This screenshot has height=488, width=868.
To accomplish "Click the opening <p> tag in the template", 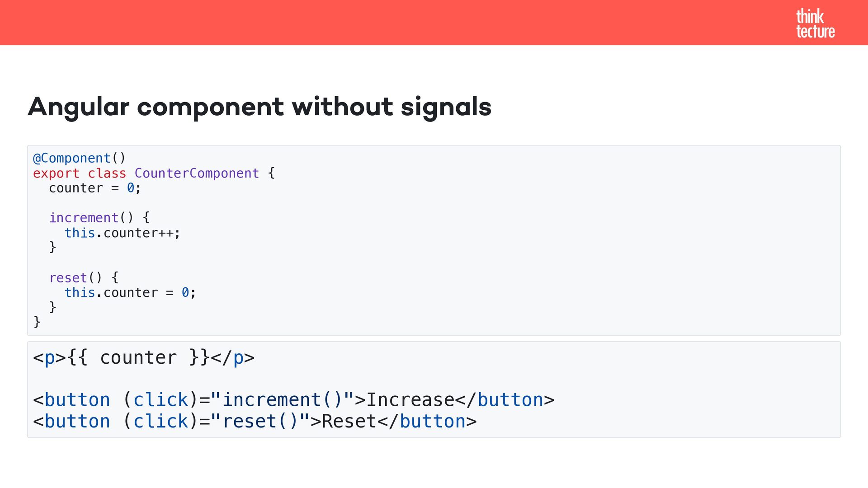I will coord(50,358).
